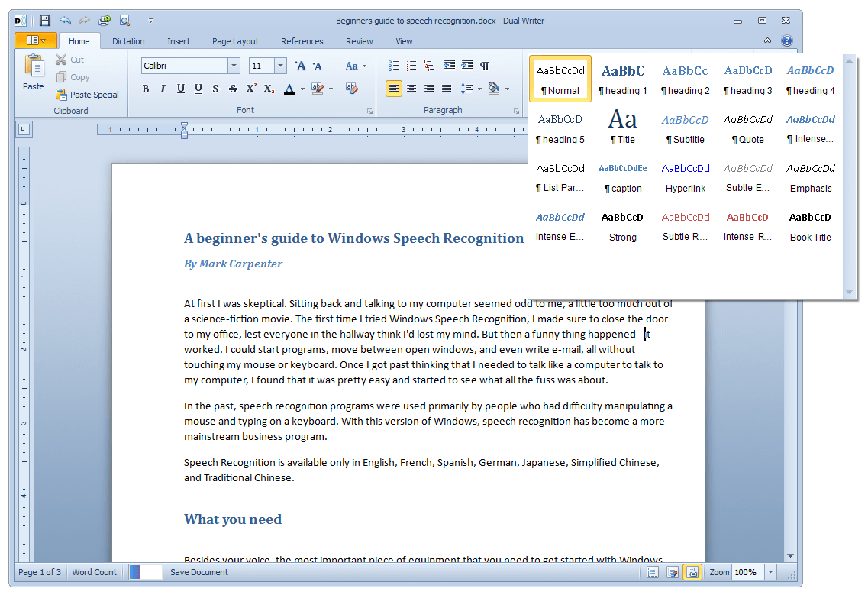The height and width of the screenshot is (595, 868).
Task: Apply superscript formatting
Action: tap(251, 89)
